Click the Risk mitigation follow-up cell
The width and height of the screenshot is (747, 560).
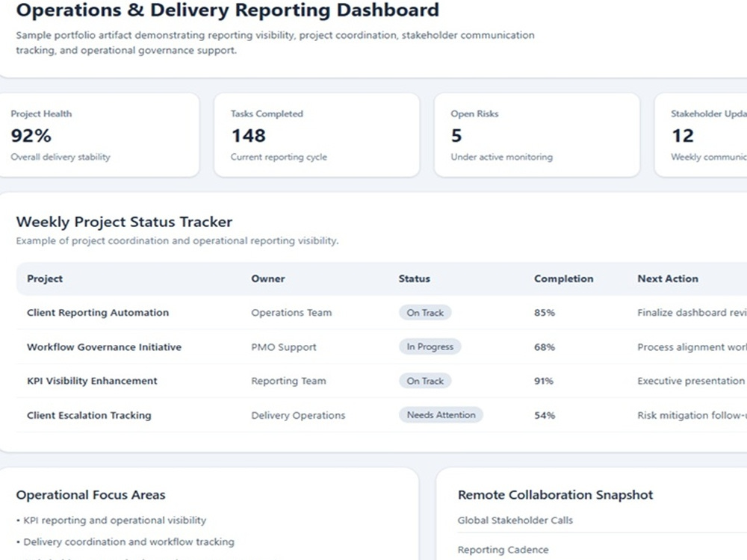(692, 415)
